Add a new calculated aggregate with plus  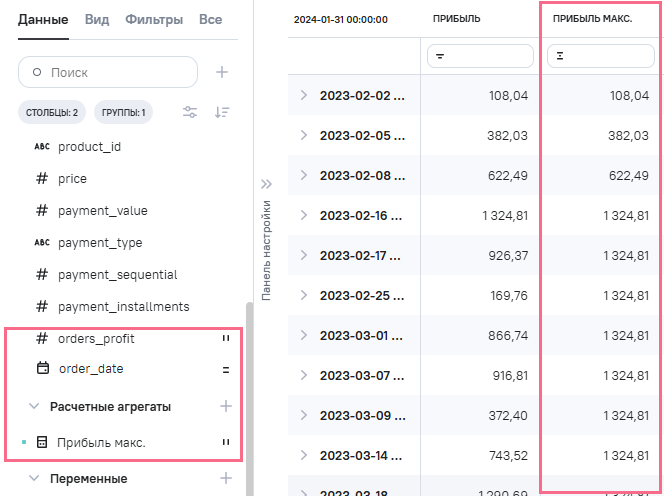[x=226, y=406]
